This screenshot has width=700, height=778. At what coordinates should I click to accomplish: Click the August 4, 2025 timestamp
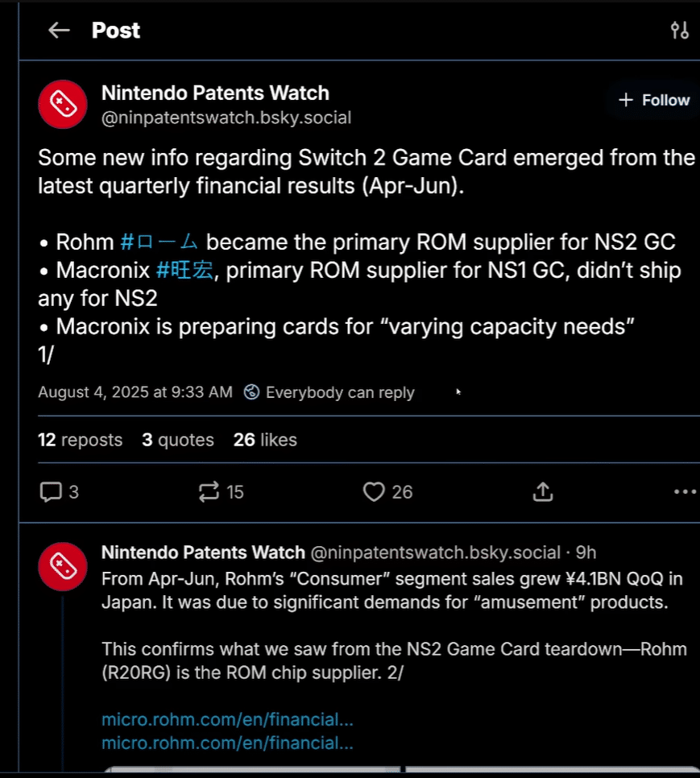tap(135, 392)
